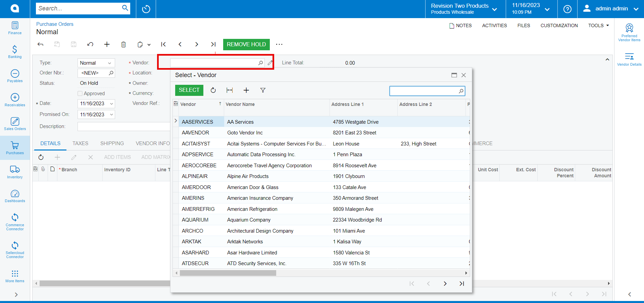644x303 pixels.
Task: Go to the next record
Action: click(197, 44)
